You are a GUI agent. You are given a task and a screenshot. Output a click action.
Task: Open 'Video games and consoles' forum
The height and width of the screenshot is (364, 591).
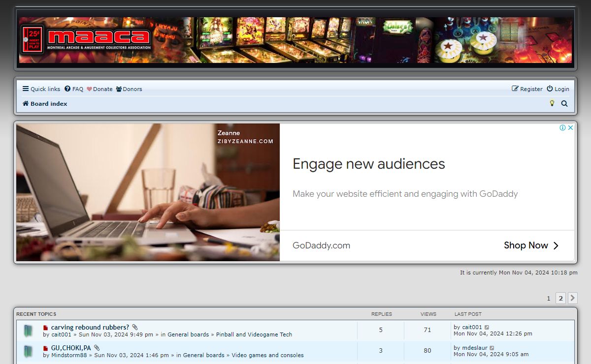point(268,355)
